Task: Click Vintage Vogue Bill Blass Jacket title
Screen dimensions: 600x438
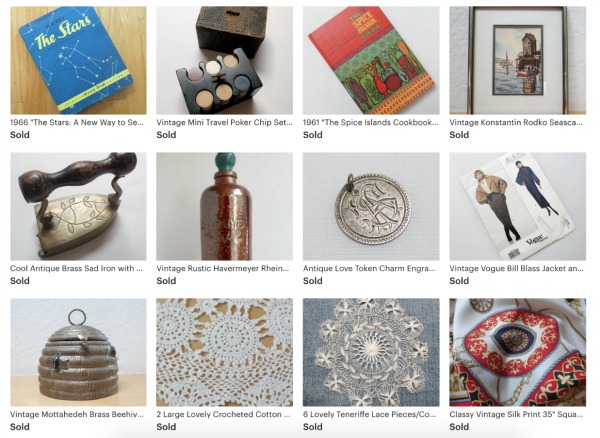Action: coord(516,269)
